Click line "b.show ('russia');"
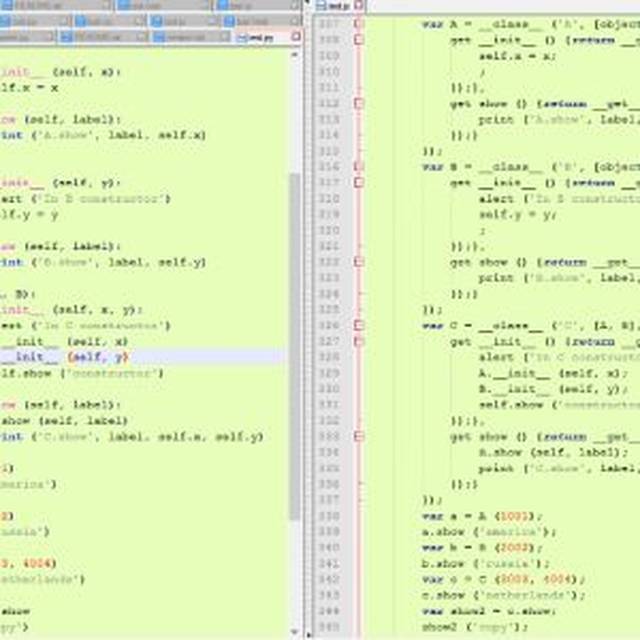Viewport: 640px width, 640px height. 485,563
